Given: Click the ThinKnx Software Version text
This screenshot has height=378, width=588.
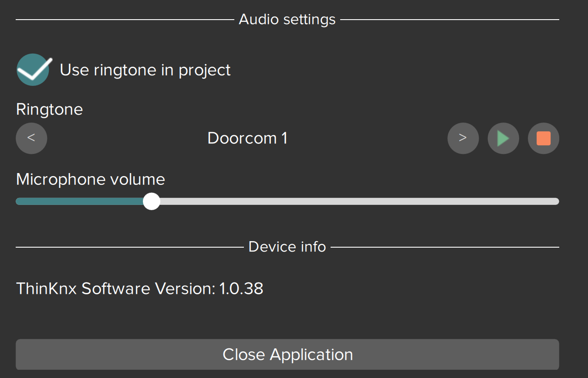Looking at the screenshot, I should pyautogui.click(x=115, y=289).
